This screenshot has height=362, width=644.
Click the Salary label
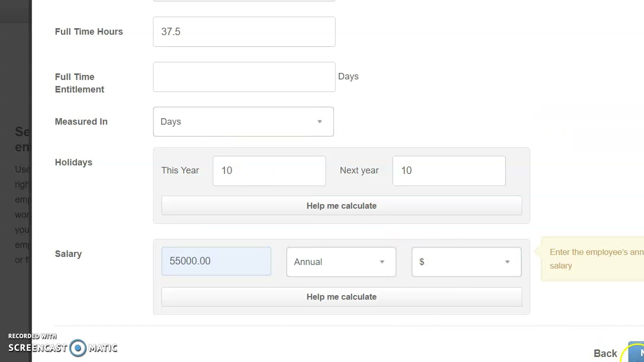[68, 254]
